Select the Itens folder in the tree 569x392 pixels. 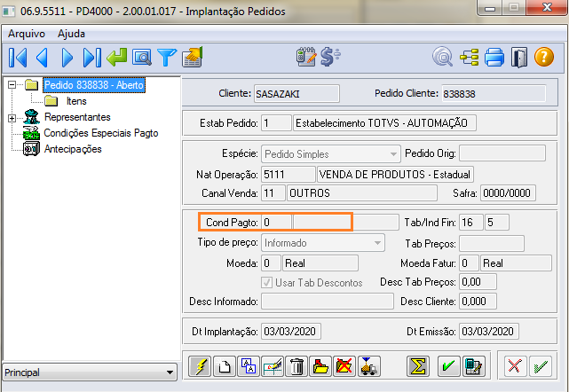(x=76, y=101)
